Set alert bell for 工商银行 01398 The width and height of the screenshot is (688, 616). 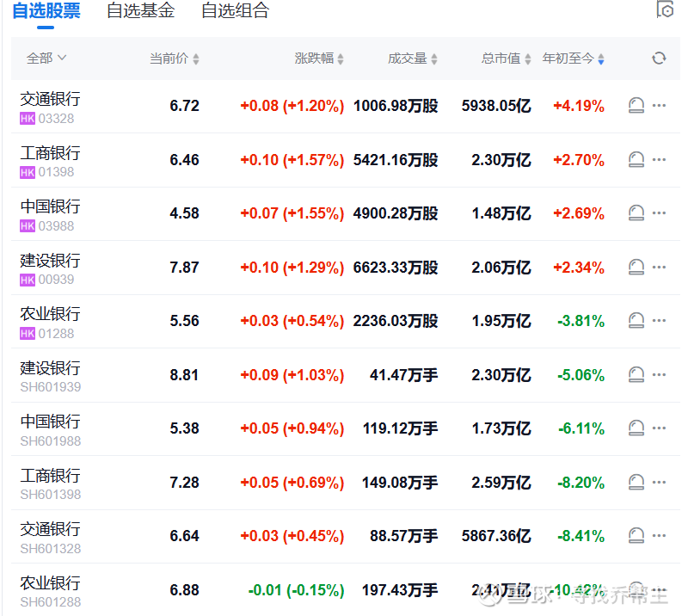coord(636,159)
